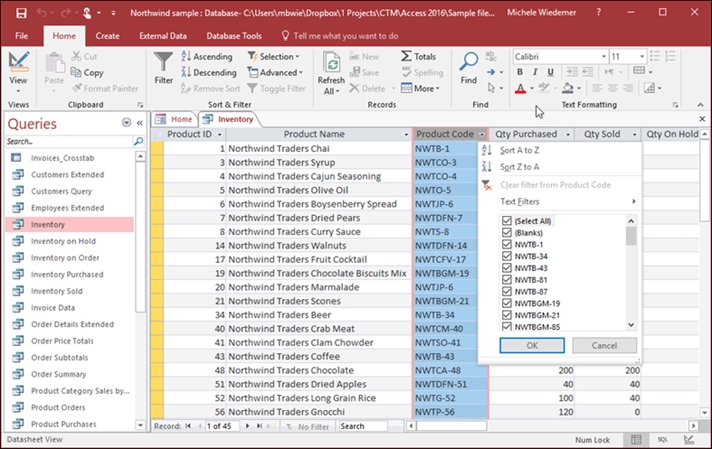The image size is (712, 449).
Task: Open the font size 11 dropdown
Action: point(642,56)
